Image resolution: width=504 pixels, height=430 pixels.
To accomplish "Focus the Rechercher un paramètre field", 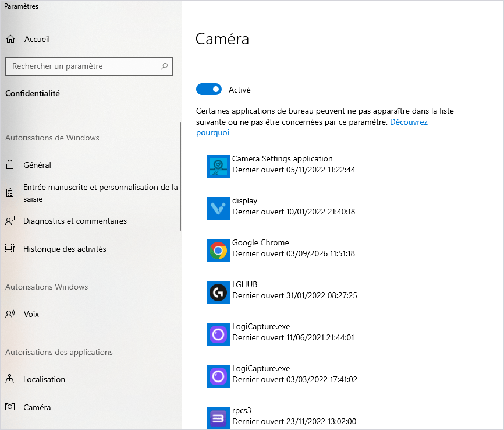I will 89,66.
